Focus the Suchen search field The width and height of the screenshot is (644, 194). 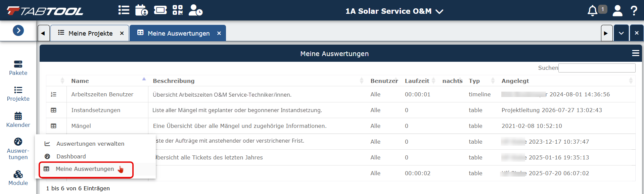coord(597,68)
